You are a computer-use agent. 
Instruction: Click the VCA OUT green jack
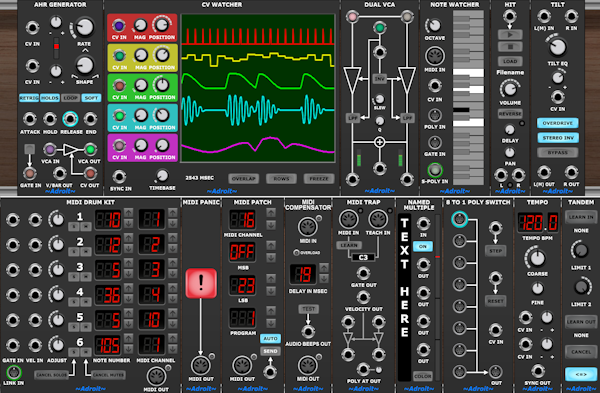tap(90, 149)
